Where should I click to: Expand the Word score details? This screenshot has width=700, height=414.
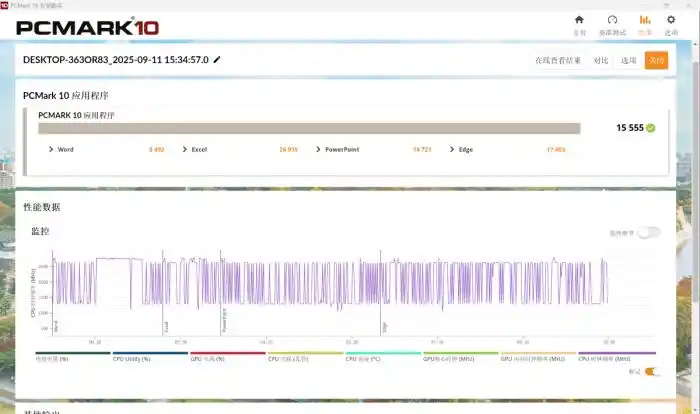point(50,149)
